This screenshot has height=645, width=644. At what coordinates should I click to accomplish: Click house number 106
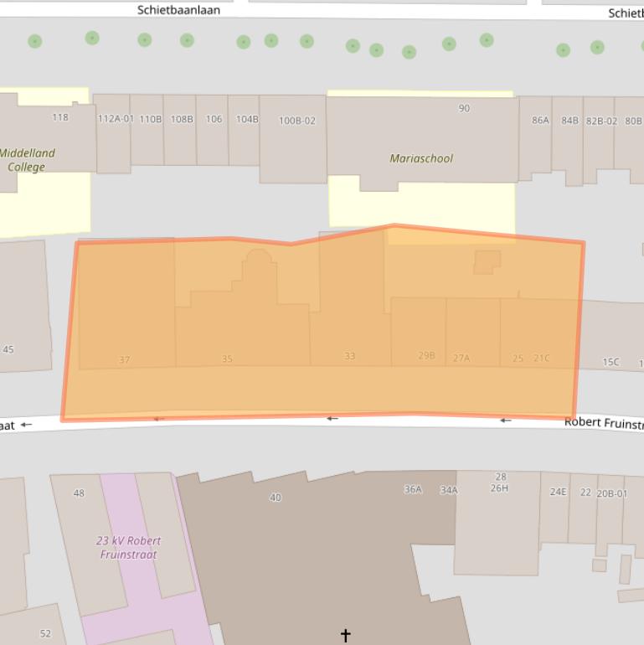pos(214,119)
